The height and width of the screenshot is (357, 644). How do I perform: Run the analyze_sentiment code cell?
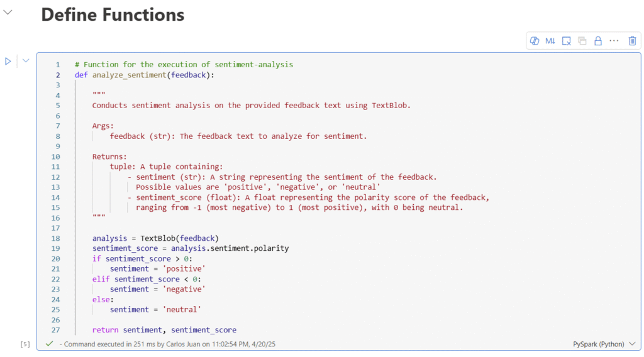coord(8,61)
